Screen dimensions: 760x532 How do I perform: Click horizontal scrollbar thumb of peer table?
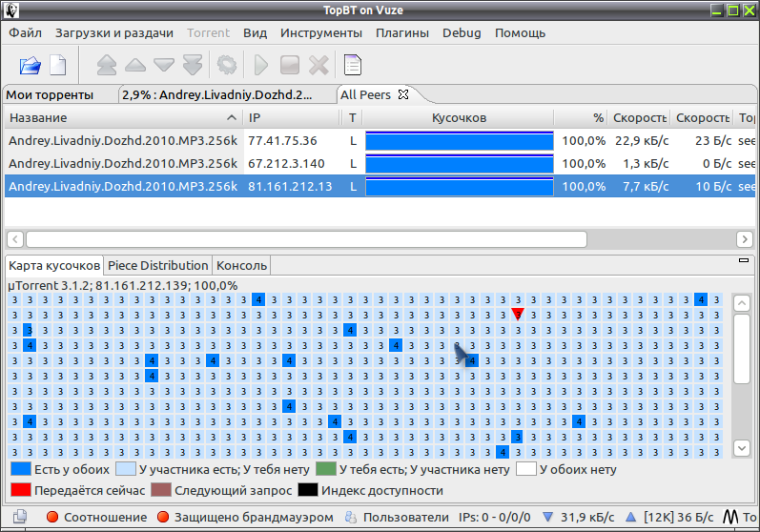[306, 239]
